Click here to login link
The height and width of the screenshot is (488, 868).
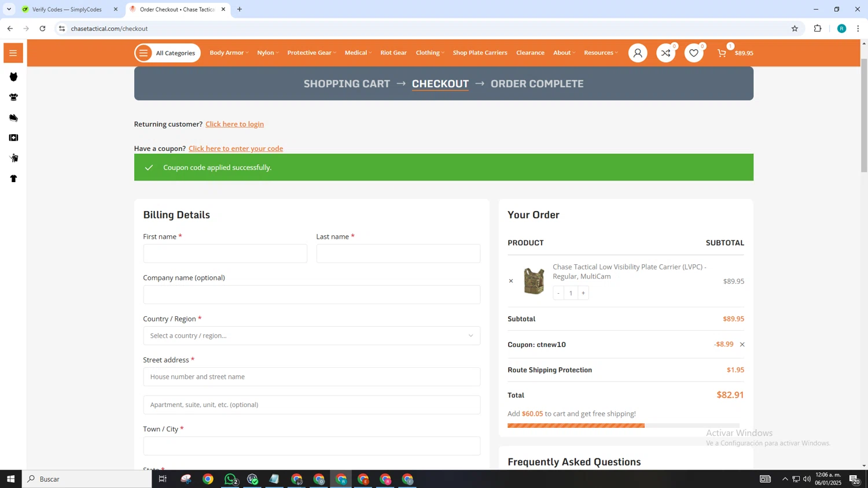(x=234, y=124)
